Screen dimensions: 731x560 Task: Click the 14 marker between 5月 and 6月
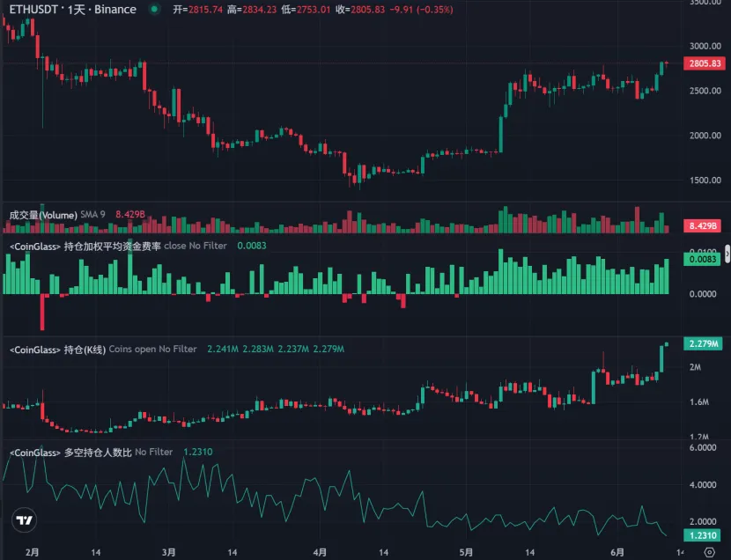coord(529,552)
